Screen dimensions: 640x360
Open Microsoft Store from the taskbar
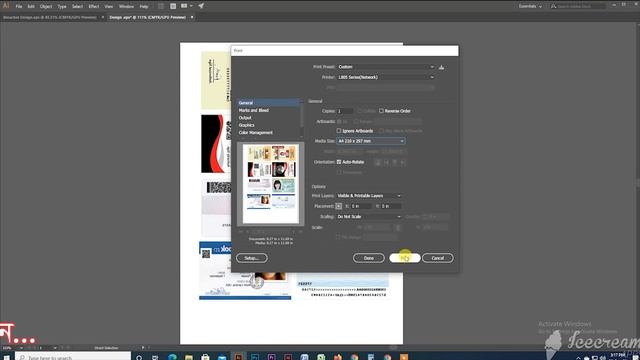205,357
